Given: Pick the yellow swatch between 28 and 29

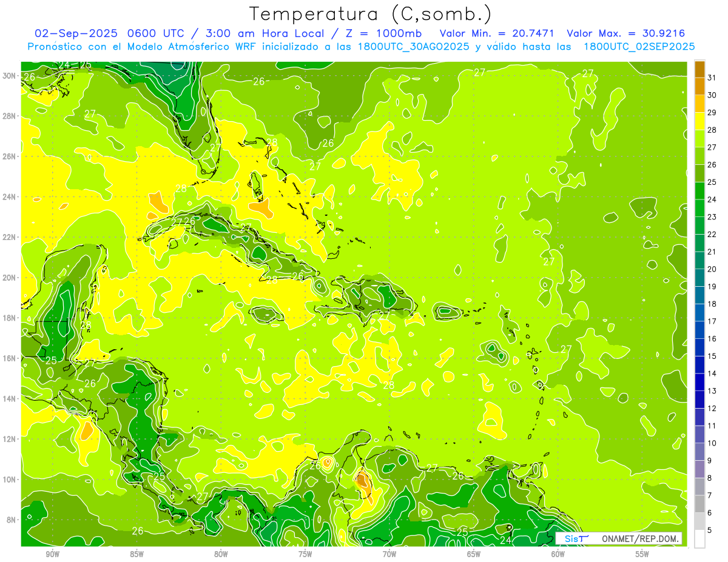Looking at the screenshot, I should coord(699,121).
